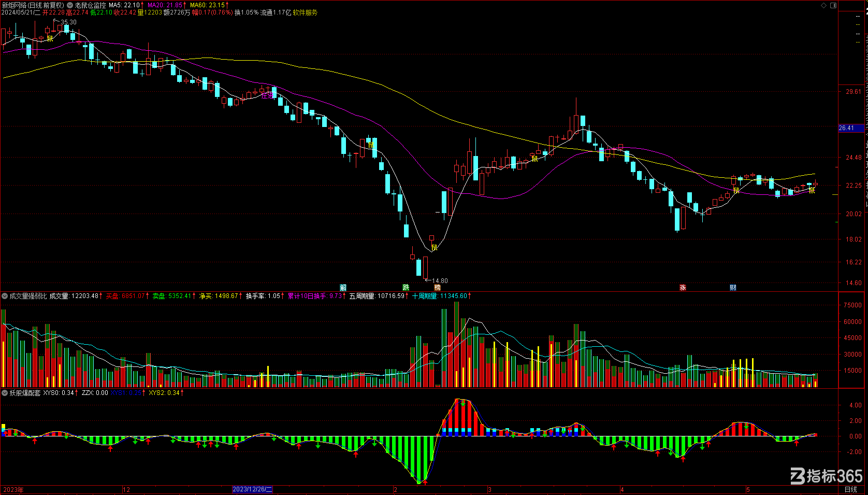The width and height of the screenshot is (868, 495).
Task: Click the -2.00 indicator axis label
Action: click(x=855, y=452)
